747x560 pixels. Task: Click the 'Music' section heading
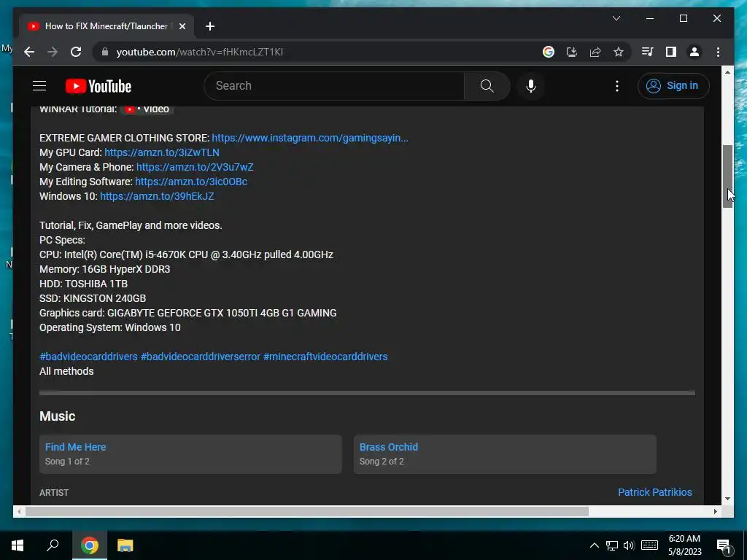pyautogui.click(x=57, y=416)
